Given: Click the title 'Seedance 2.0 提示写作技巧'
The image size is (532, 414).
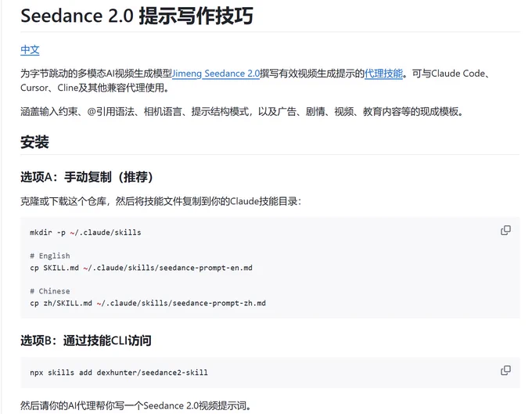Looking at the screenshot, I should tap(137, 16).
